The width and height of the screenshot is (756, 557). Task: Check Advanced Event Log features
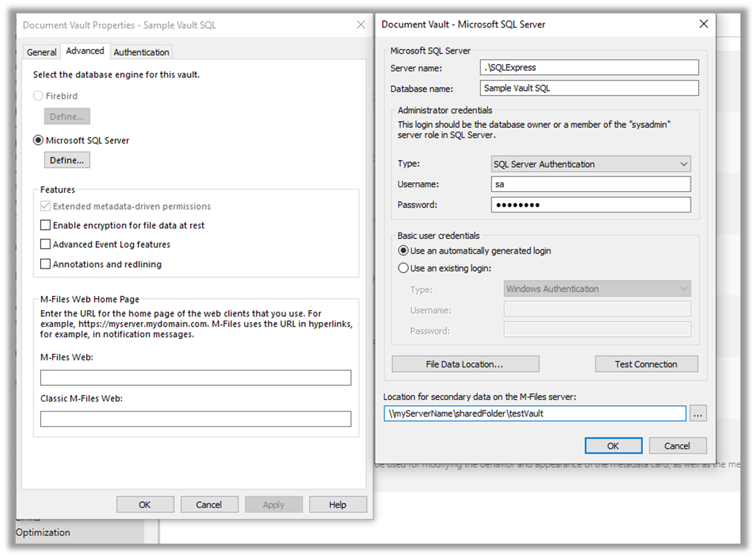(46, 245)
